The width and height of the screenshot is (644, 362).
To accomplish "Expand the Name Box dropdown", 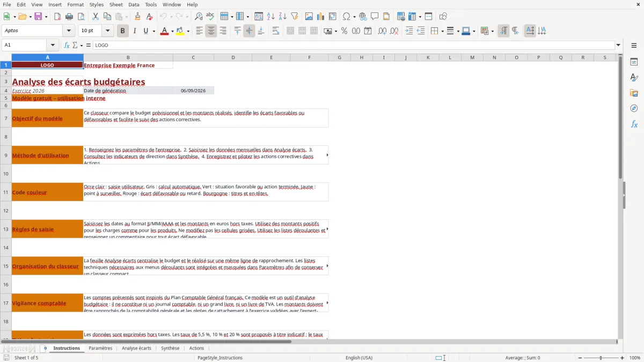I will [53, 45].
